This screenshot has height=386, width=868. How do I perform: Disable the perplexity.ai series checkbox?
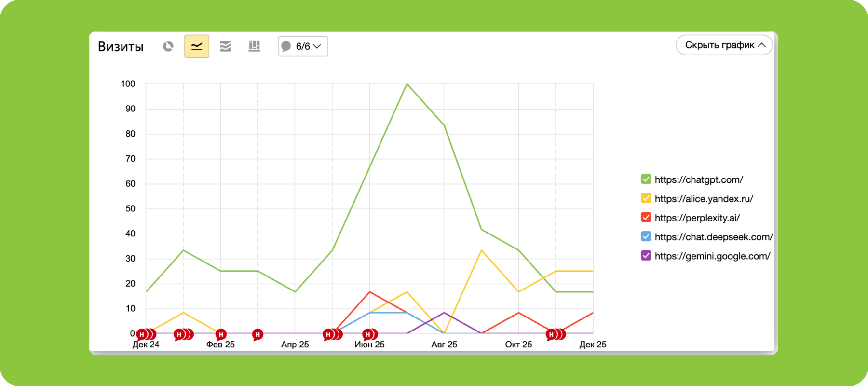[646, 218]
